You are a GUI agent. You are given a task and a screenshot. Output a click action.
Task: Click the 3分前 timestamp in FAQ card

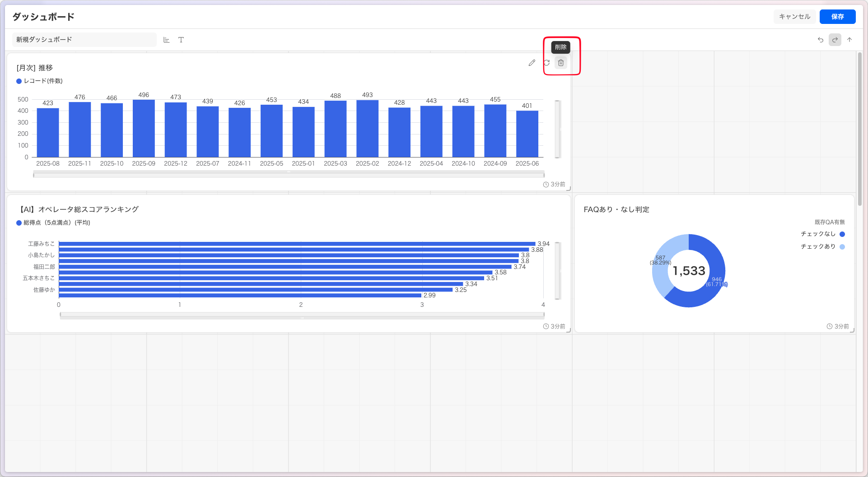[842, 326]
